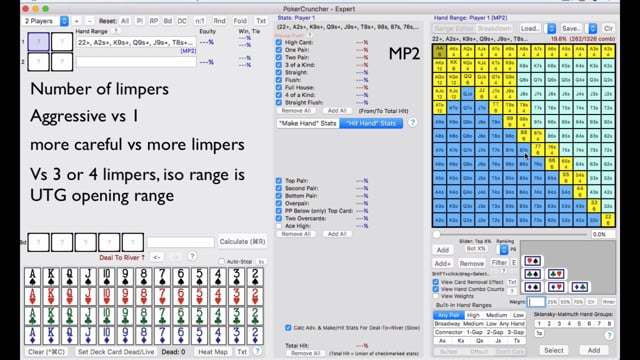Toggle View Card Removal Effect checkbox
Image resolution: width=640 pixels, height=360 pixels.
(x=436, y=282)
